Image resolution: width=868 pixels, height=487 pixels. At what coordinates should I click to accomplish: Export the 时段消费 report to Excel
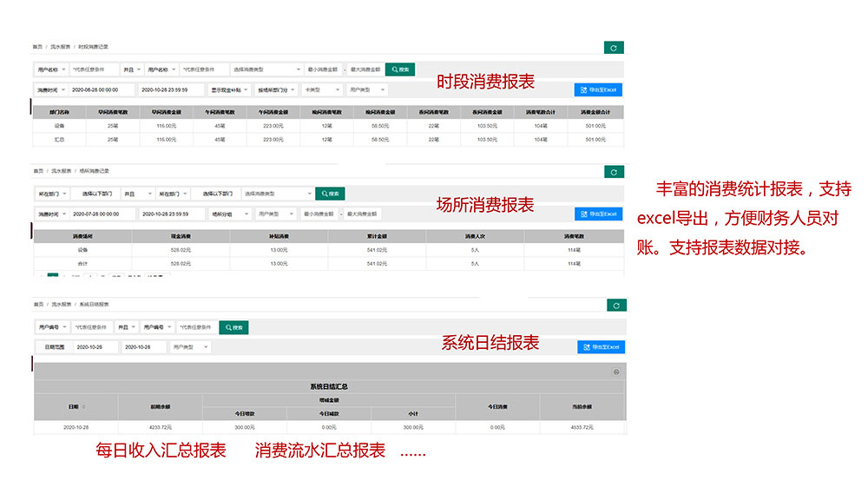click(x=598, y=89)
